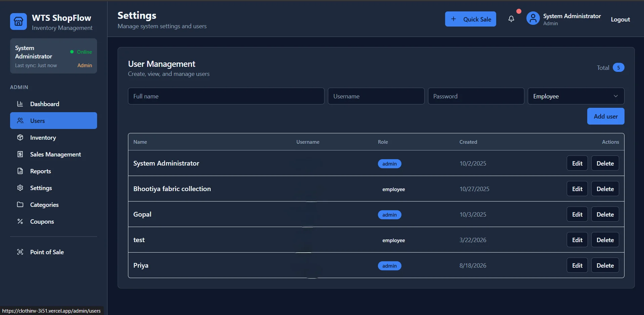Screen dimensions: 644x315
Task: Click the Sales Management receipt icon
Action: coord(20,154)
